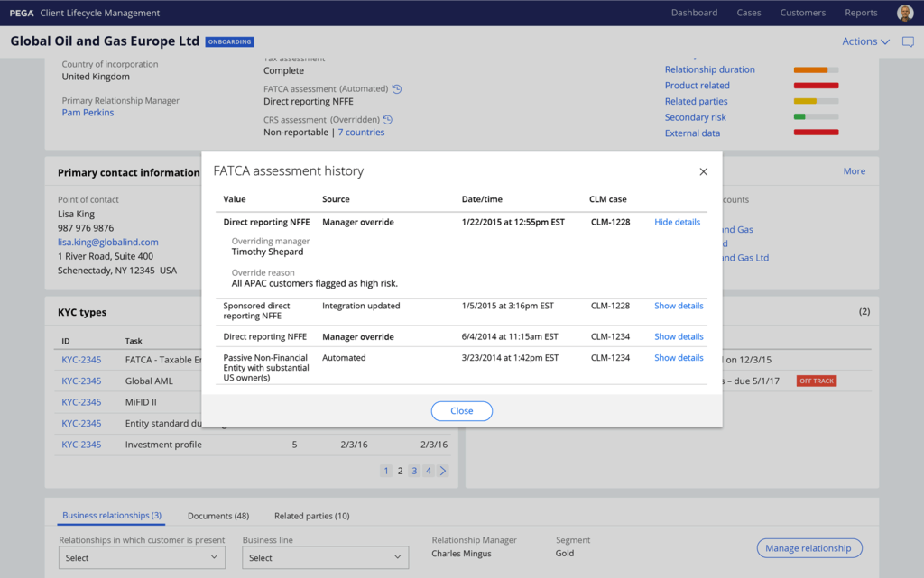Click the Relationship duration risk bar

coord(816,69)
